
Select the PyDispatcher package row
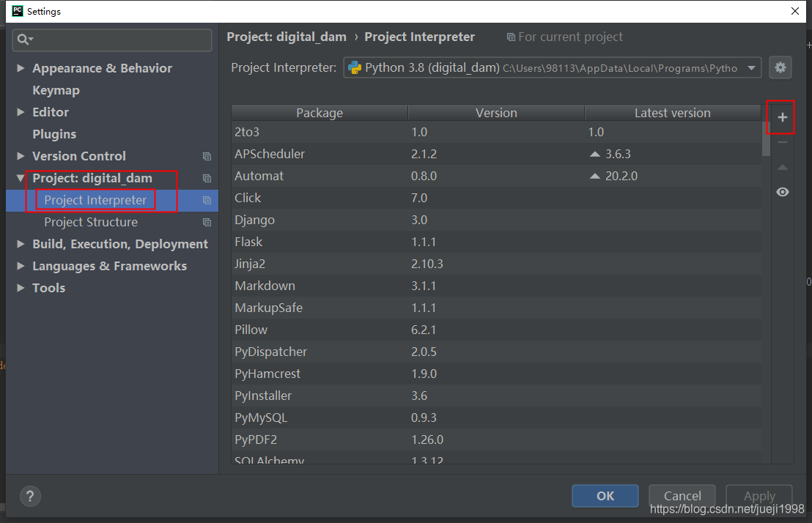496,352
